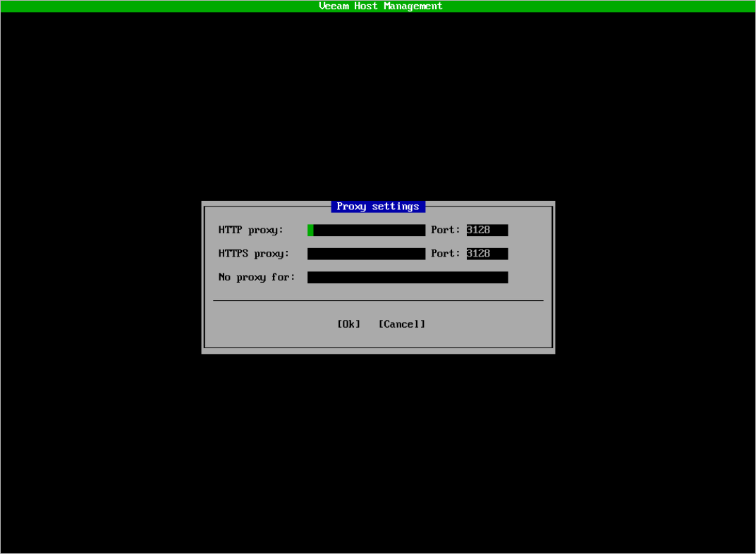Click the 'No proxy for:' label

257,278
